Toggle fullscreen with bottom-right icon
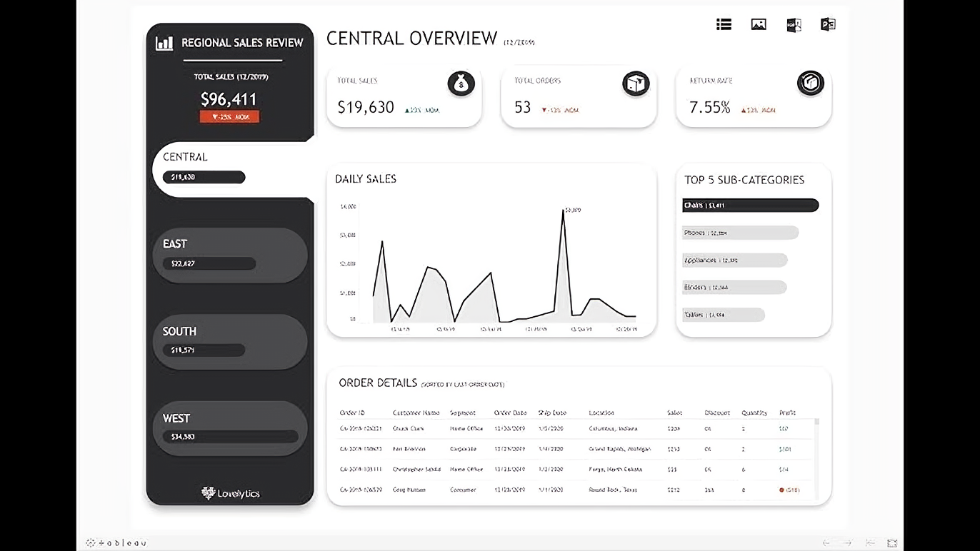The height and width of the screenshot is (551, 980). (x=892, y=543)
